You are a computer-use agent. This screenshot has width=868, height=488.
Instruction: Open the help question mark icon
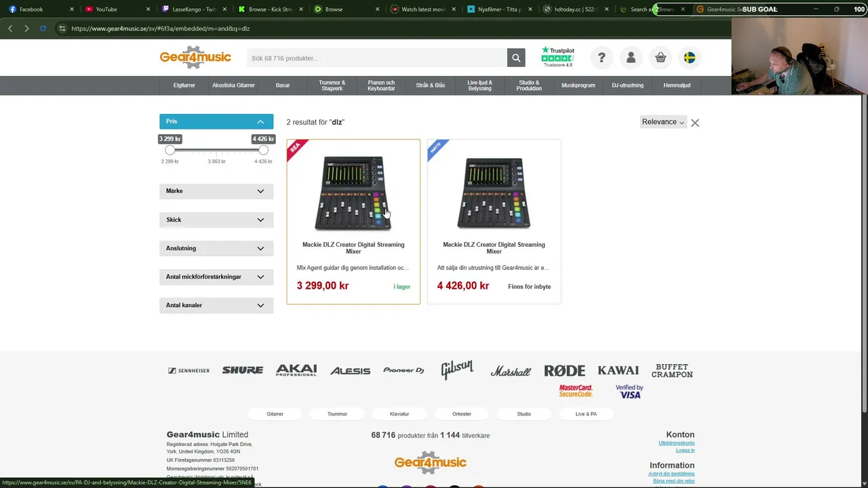pos(601,58)
